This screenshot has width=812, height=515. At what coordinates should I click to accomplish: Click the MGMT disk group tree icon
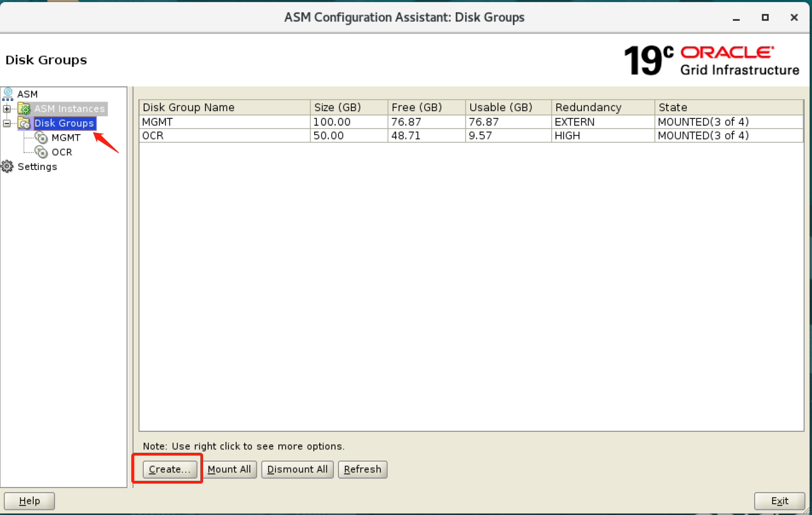click(42, 137)
